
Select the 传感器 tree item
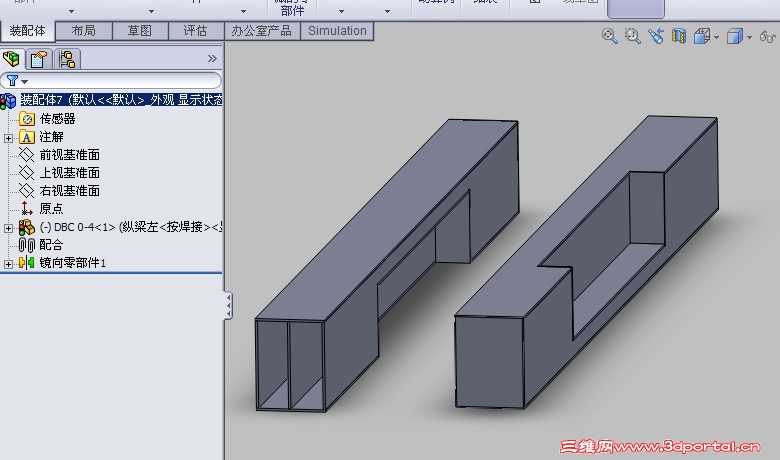click(x=58, y=119)
